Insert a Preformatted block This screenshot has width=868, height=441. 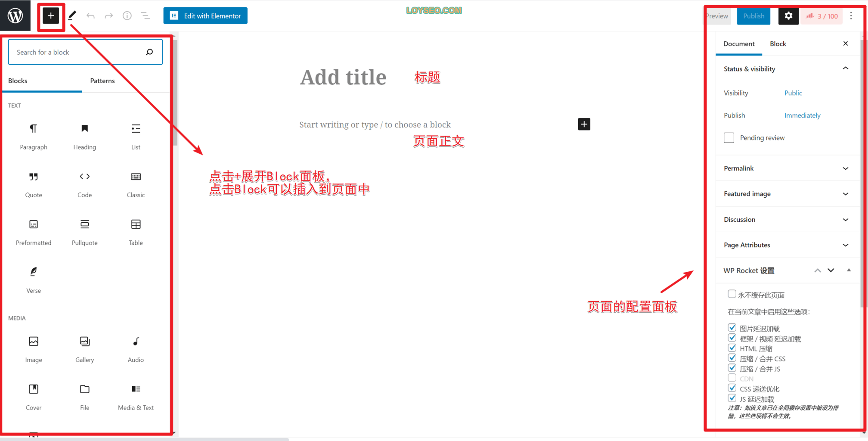[34, 232]
